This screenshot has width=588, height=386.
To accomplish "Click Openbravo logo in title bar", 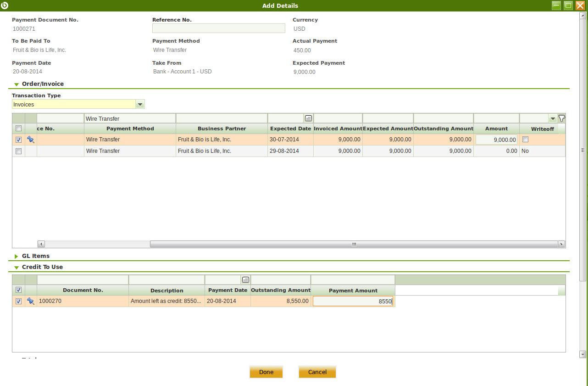I will click(5, 6).
